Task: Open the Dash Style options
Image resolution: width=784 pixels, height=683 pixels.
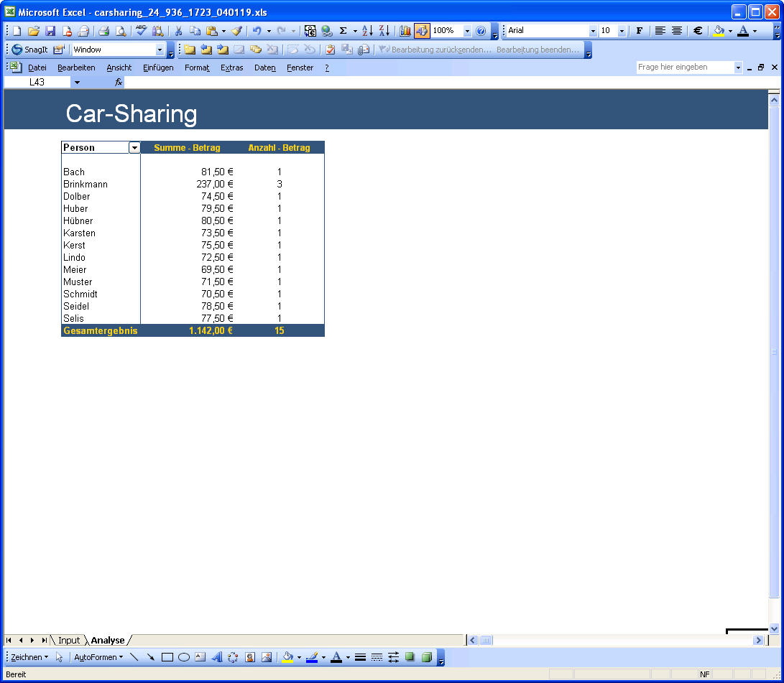Action: point(377,657)
